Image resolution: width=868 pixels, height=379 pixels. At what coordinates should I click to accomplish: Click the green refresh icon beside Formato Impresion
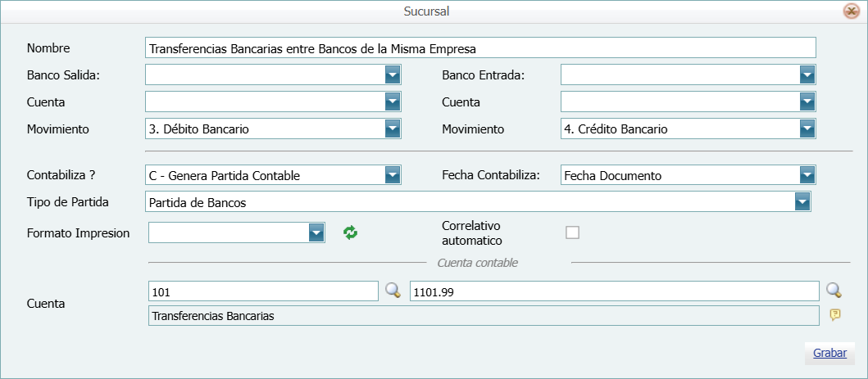click(351, 232)
